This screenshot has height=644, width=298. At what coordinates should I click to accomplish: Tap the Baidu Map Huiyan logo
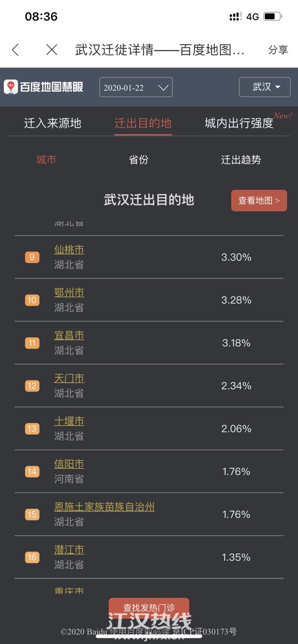point(43,87)
